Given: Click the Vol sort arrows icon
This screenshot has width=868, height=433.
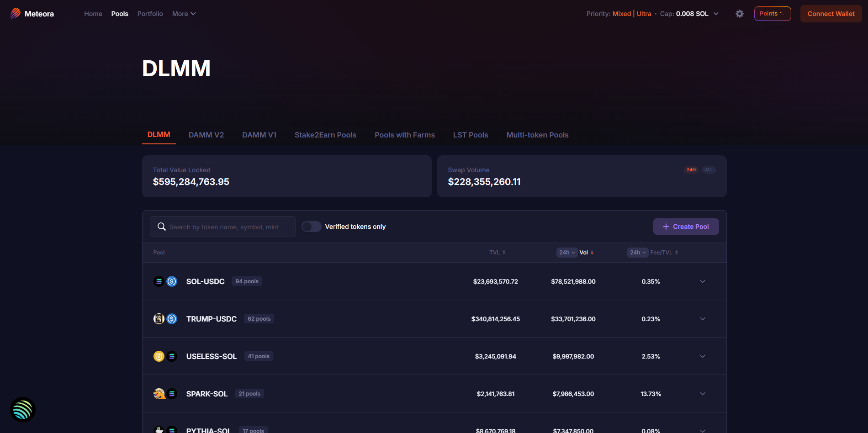Looking at the screenshot, I should [x=592, y=253].
